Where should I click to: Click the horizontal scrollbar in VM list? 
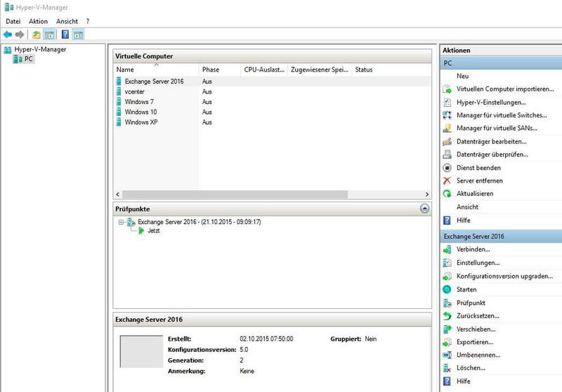coord(235,194)
